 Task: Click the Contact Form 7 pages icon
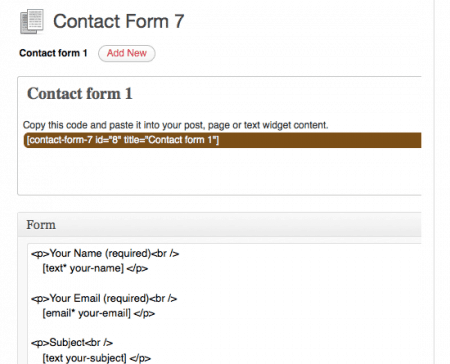click(x=32, y=22)
